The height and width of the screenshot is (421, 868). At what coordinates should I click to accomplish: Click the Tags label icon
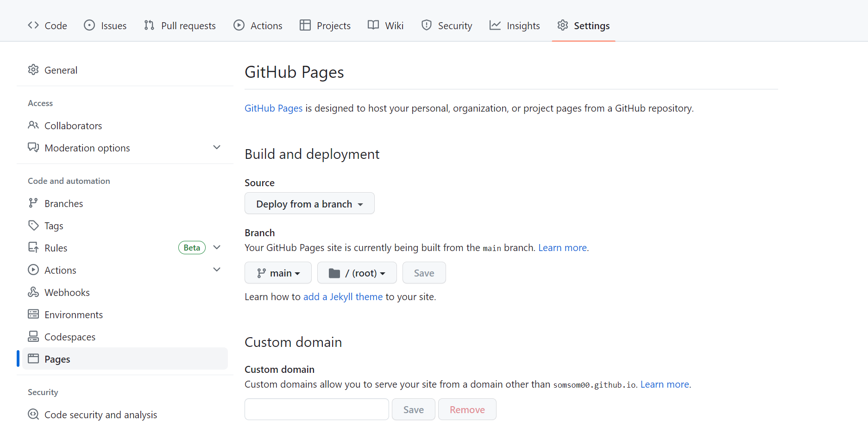pos(33,225)
